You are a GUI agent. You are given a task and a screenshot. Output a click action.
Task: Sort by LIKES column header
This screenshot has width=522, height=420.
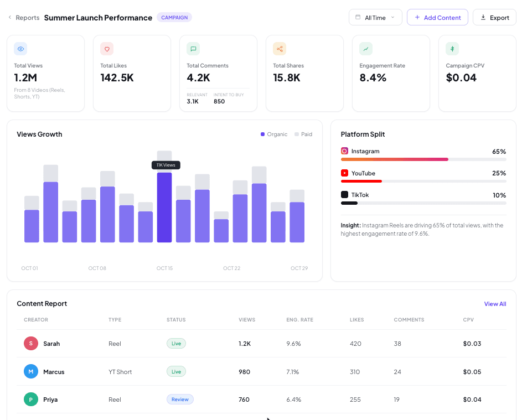tap(357, 320)
